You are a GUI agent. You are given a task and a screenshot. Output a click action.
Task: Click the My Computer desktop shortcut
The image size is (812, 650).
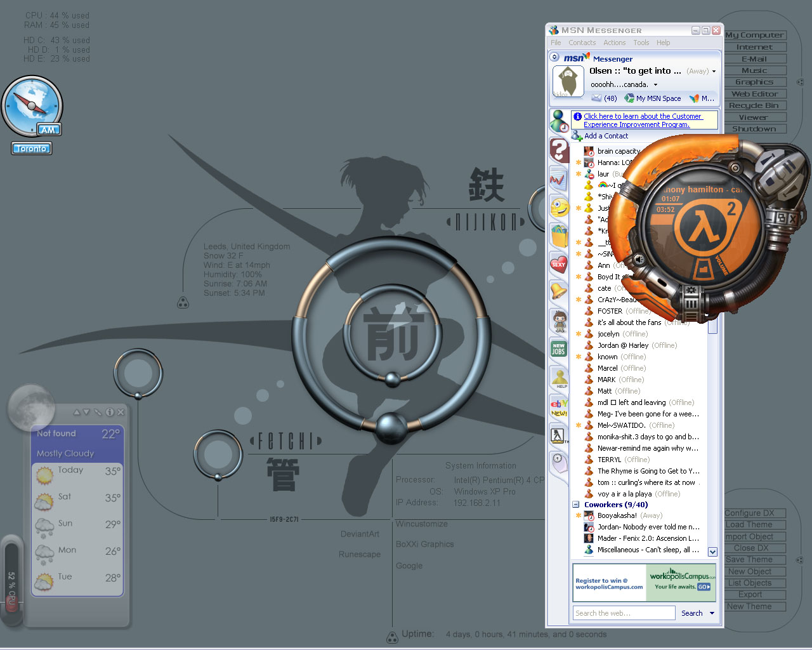pyautogui.click(x=754, y=35)
